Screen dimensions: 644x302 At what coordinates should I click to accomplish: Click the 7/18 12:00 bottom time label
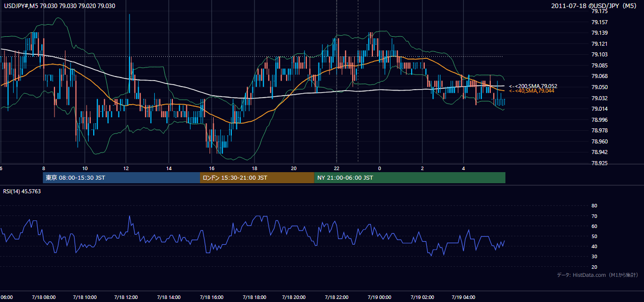126,297
